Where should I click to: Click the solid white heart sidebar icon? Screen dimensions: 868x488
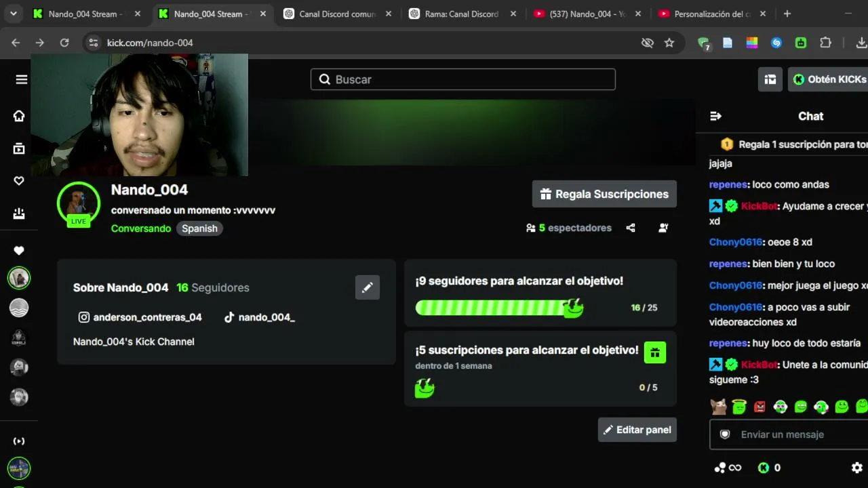pyautogui.click(x=19, y=251)
